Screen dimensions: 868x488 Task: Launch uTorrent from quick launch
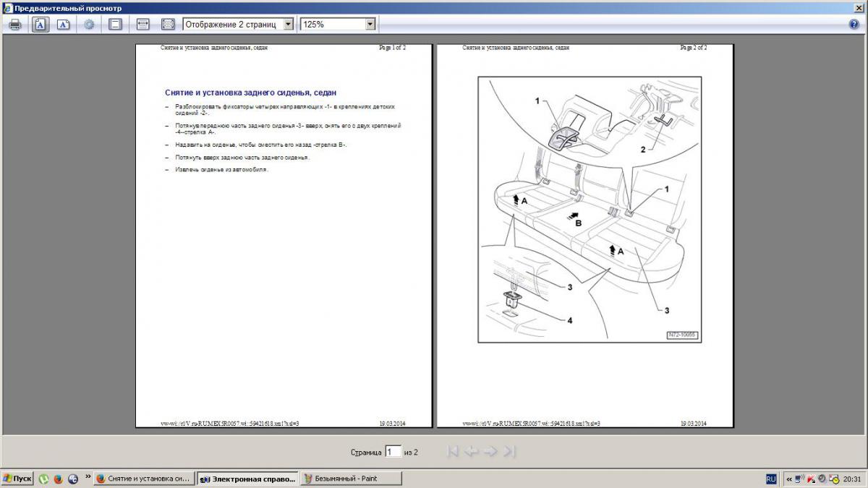click(x=43, y=479)
